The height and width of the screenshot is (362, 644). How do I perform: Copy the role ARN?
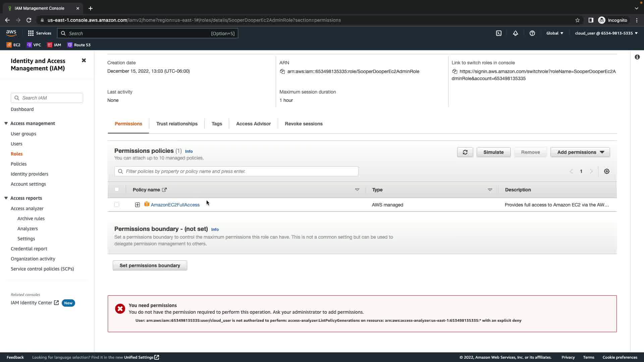(282, 71)
